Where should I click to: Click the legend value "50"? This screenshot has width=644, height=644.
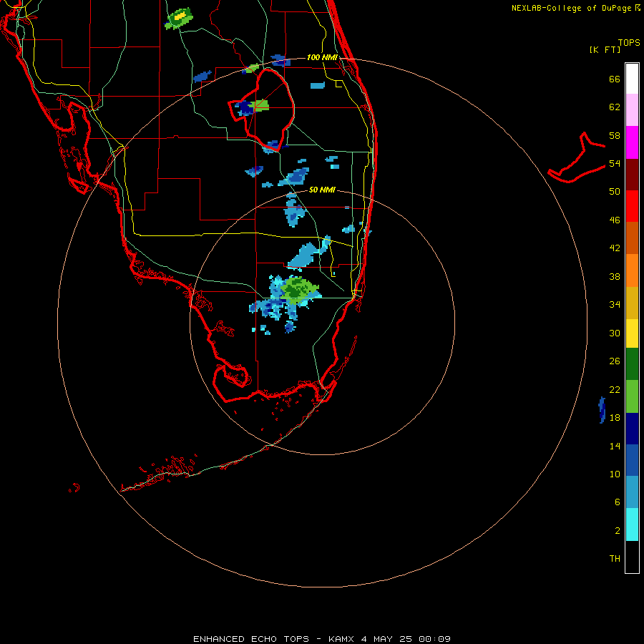pyautogui.click(x=615, y=191)
